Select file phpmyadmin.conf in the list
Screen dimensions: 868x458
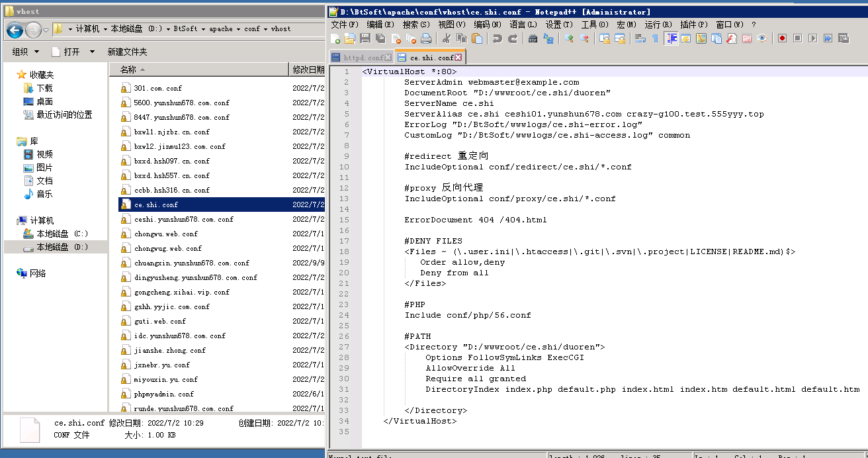(163, 394)
